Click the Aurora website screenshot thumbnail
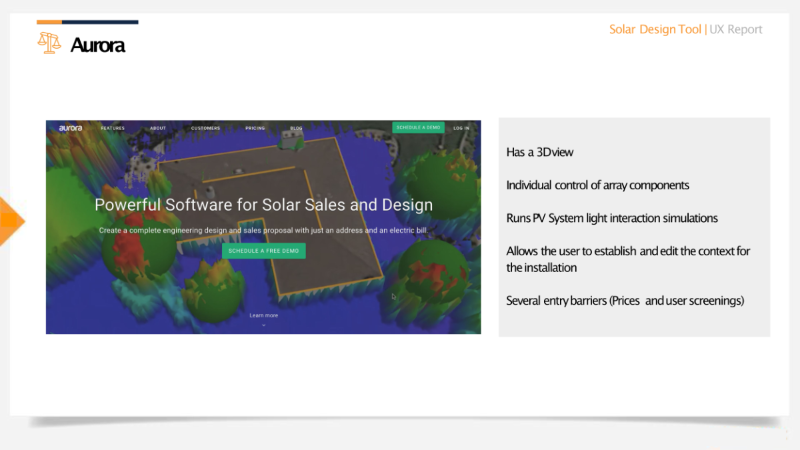Viewport: 800px width, 450px height. point(263,227)
